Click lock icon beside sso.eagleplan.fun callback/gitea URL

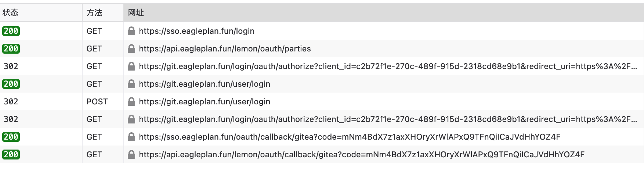[x=131, y=137]
